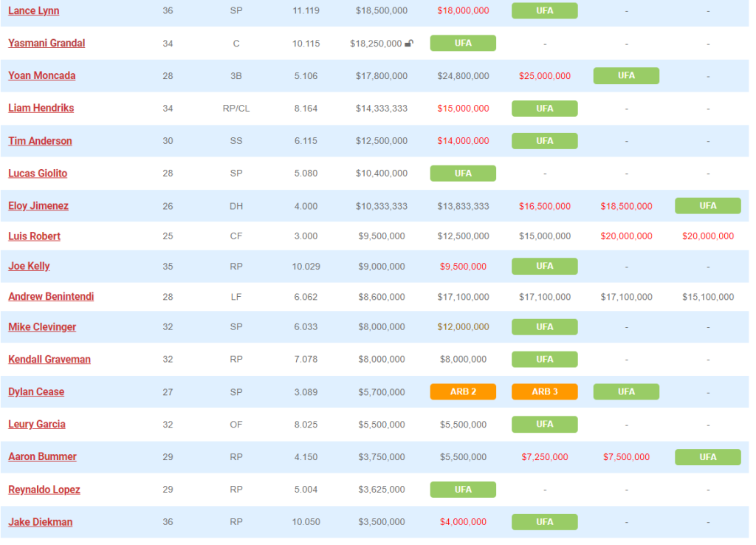Click Leury Garcia's UFA badge
Image resolution: width=756 pixels, height=545 pixels.
click(x=545, y=425)
